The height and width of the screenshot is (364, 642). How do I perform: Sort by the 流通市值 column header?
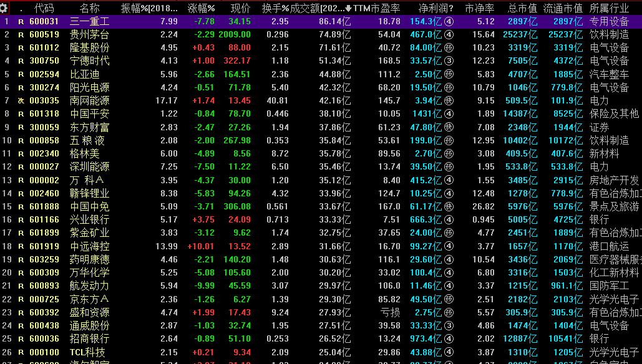[563, 8]
